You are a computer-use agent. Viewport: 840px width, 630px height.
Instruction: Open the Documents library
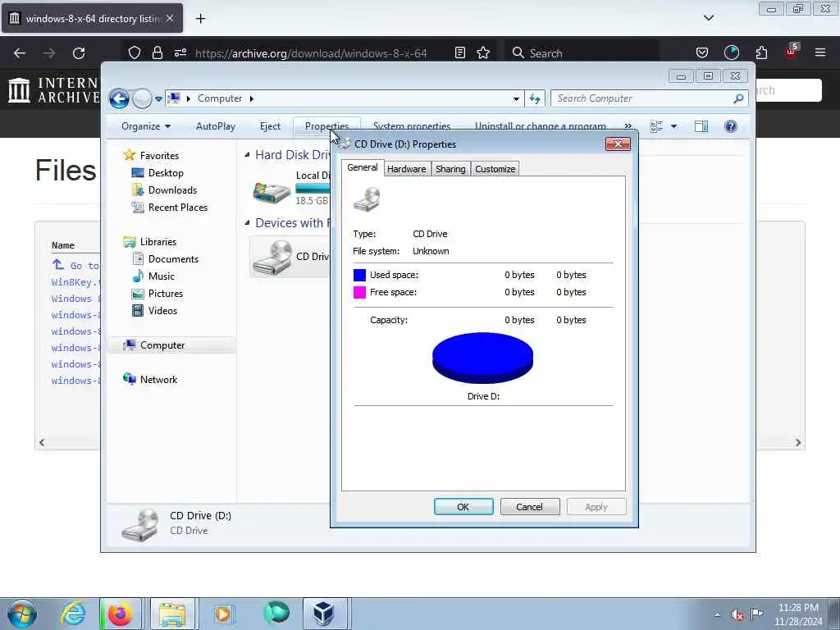tap(173, 258)
